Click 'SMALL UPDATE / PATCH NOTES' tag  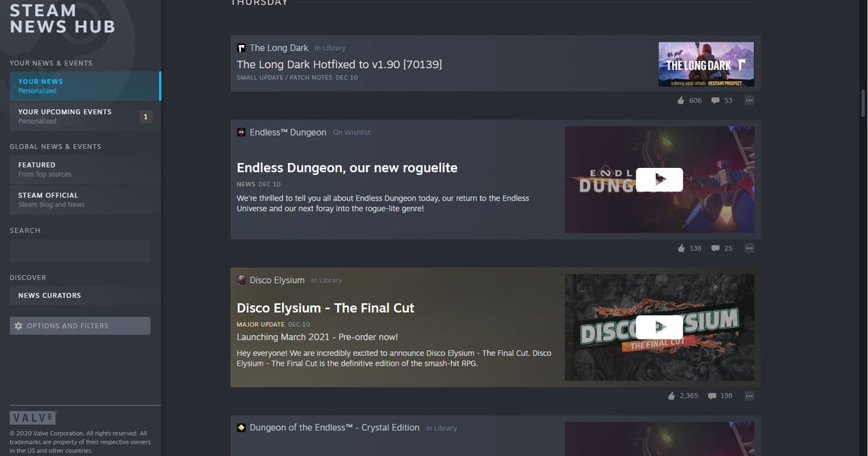point(284,77)
